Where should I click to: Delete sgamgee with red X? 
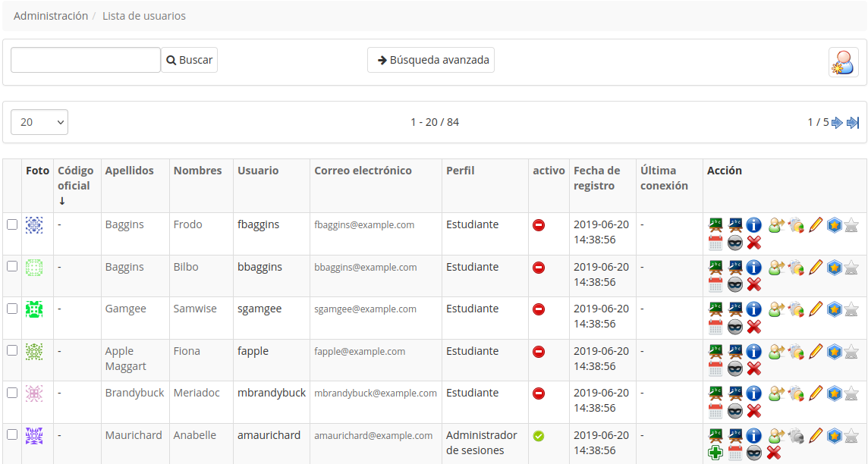pos(754,327)
